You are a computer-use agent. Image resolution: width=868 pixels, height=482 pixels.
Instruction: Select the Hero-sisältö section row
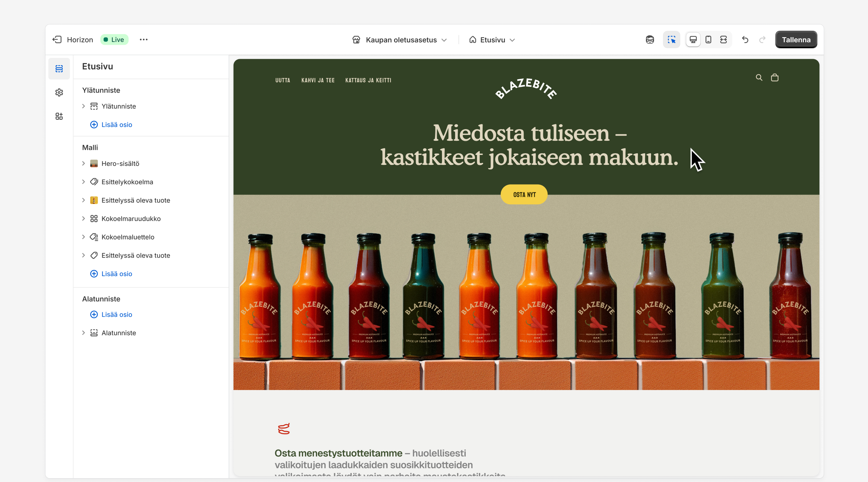(x=151, y=164)
